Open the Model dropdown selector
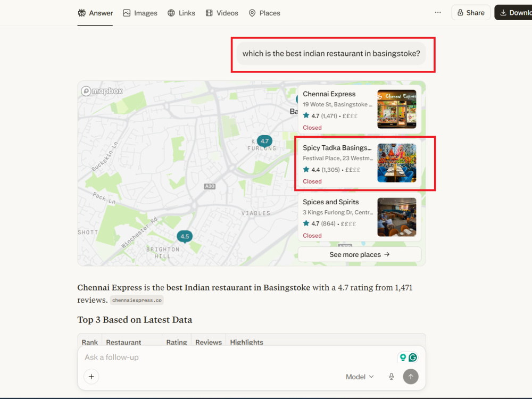Image resolution: width=532 pixels, height=399 pixels. point(360,377)
